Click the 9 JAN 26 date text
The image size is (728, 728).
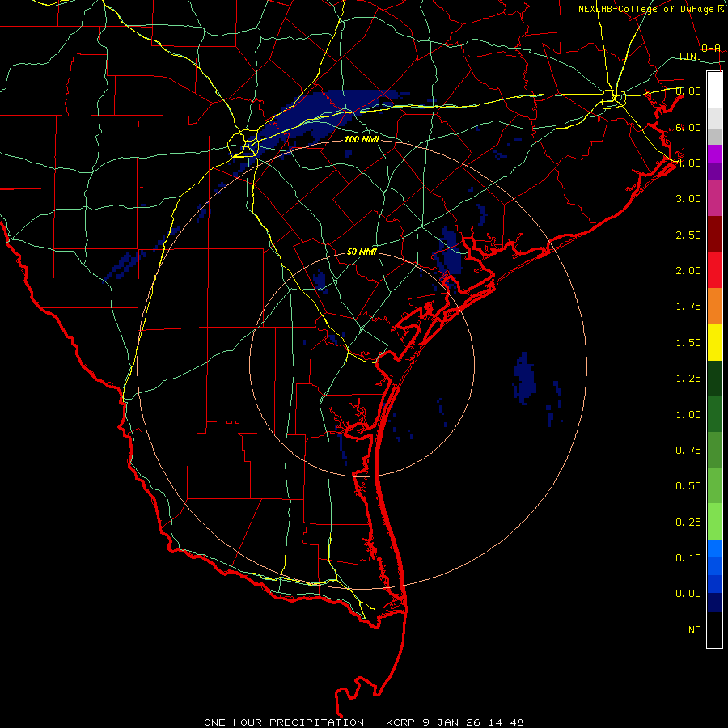coord(452,722)
